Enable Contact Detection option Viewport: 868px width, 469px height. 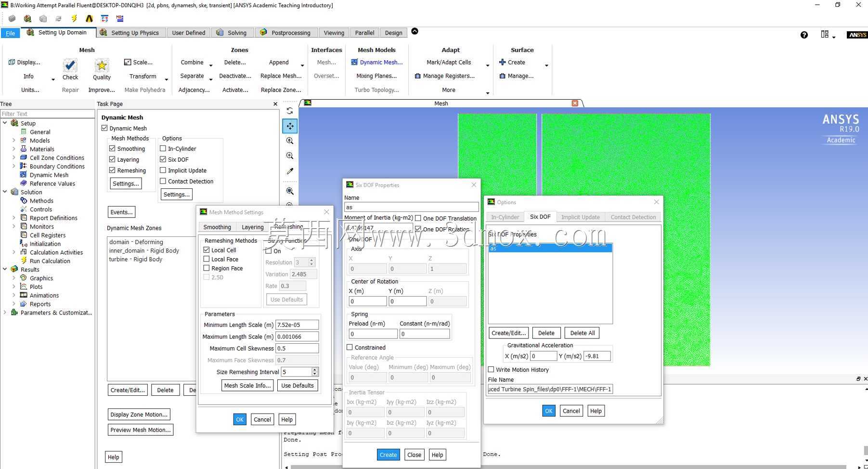point(163,181)
